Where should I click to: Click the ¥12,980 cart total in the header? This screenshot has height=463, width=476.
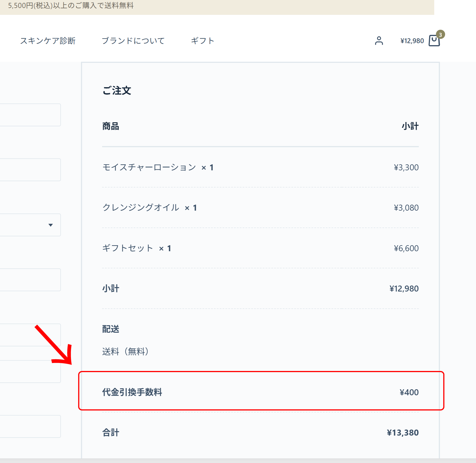click(412, 41)
